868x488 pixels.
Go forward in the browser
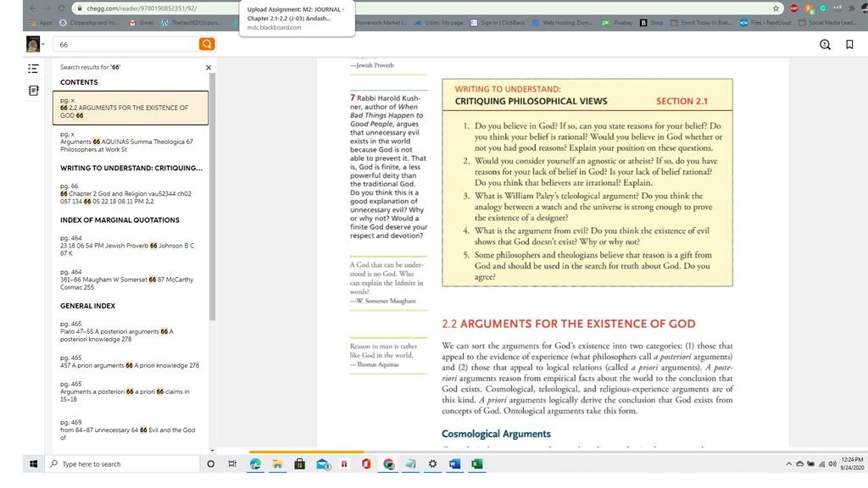point(47,8)
